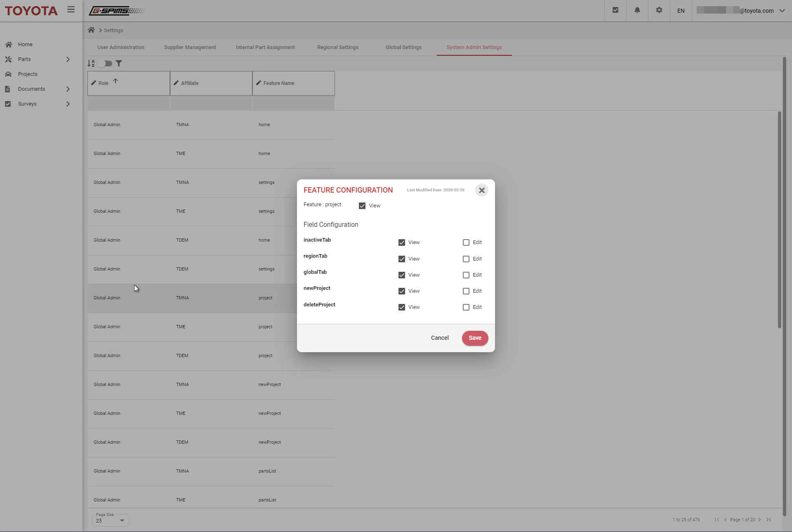792x532 pixels.
Task: Uncheck View for deleteProject field
Action: [402, 307]
